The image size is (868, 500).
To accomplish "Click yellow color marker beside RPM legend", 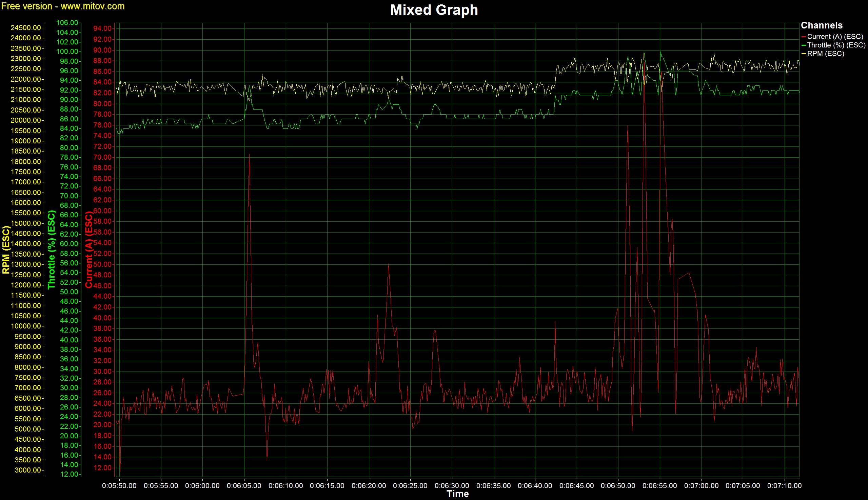I will (804, 54).
